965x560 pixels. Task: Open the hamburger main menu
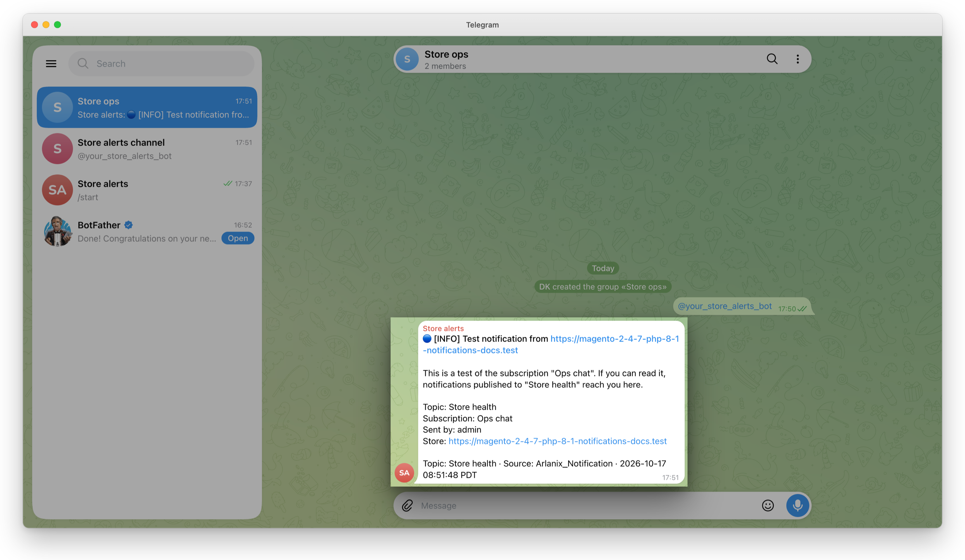tap(51, 63)
